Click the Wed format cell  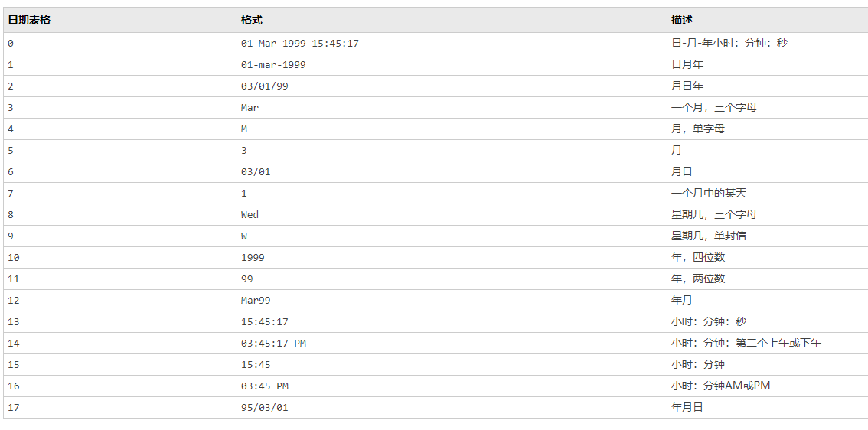(250, 215)
